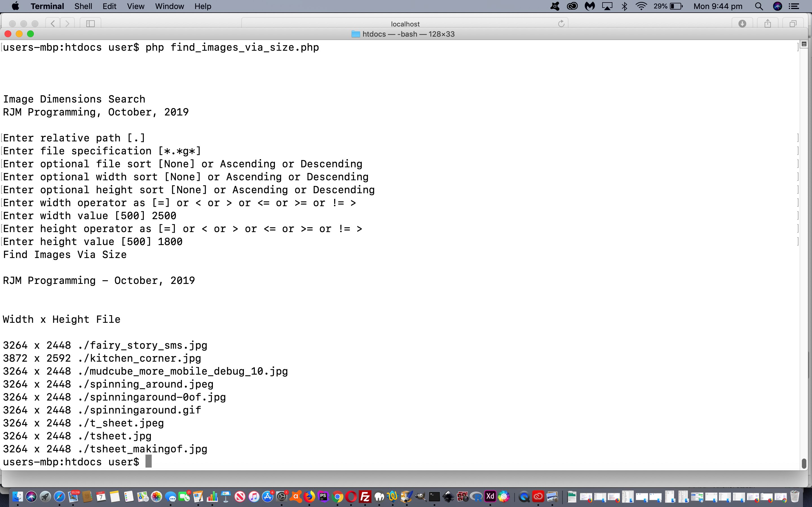Image resolution: width=812 pixels, height=507 pixels.
Task: Click the Spotlight search icon in menu bar
Action: click(759, 6)
